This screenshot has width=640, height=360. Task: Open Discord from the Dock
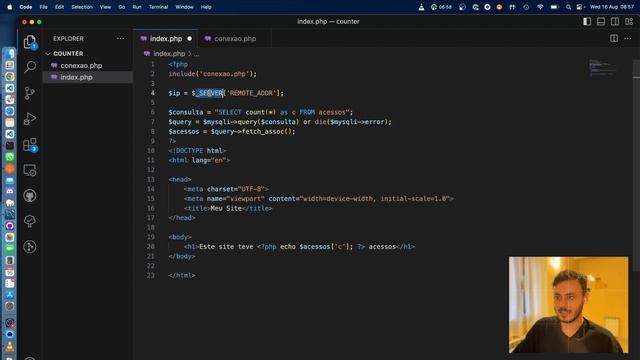click(x=10, y=191)
